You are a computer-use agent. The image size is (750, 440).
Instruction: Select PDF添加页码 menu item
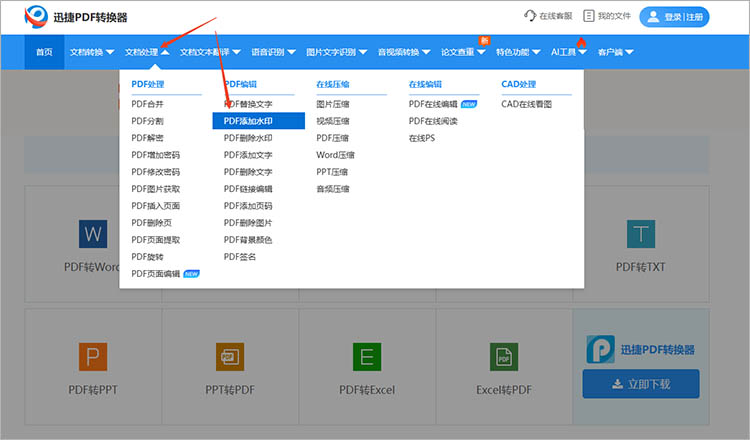pyautogui.click(x=248, y=206)
